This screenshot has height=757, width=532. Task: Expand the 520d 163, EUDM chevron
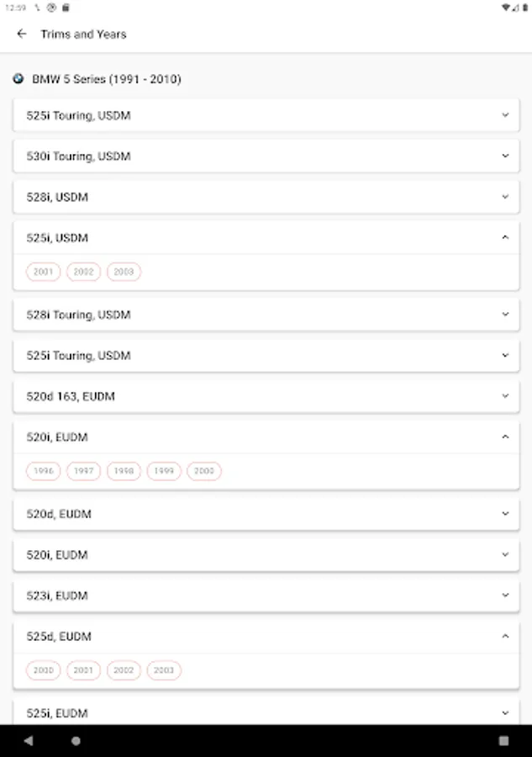pos(505,396)
